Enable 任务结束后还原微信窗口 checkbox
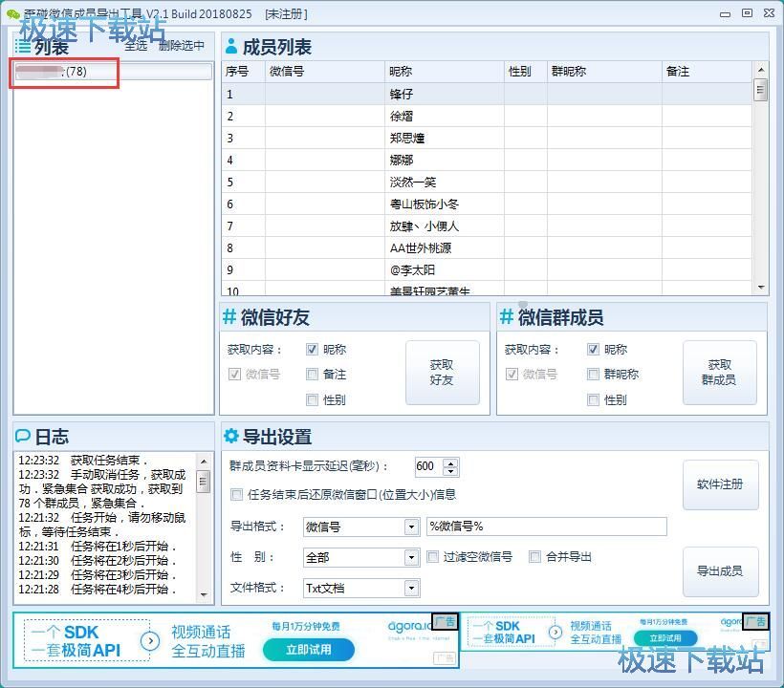This screenshot has height=688, width=784. coord(236,495)
